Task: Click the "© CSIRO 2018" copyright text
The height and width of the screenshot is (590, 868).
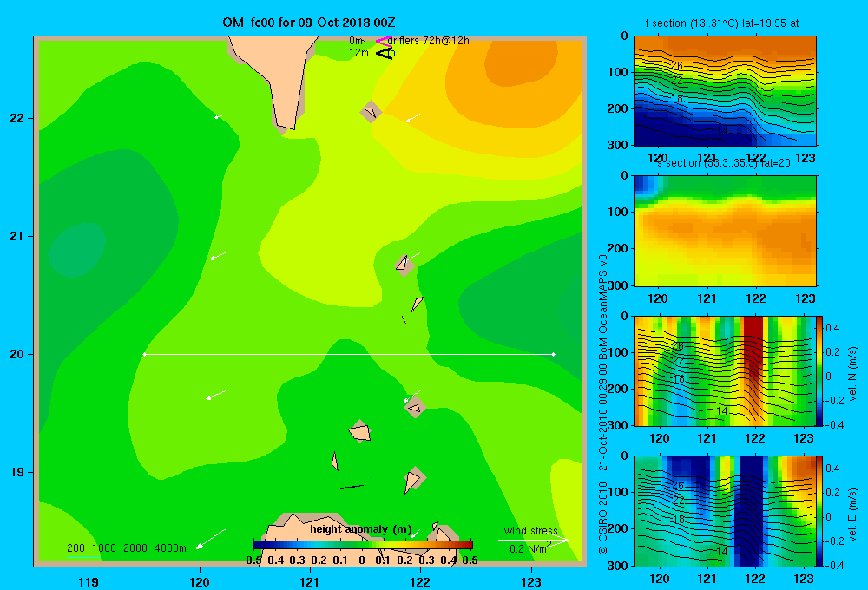Action: click(603, 517)
